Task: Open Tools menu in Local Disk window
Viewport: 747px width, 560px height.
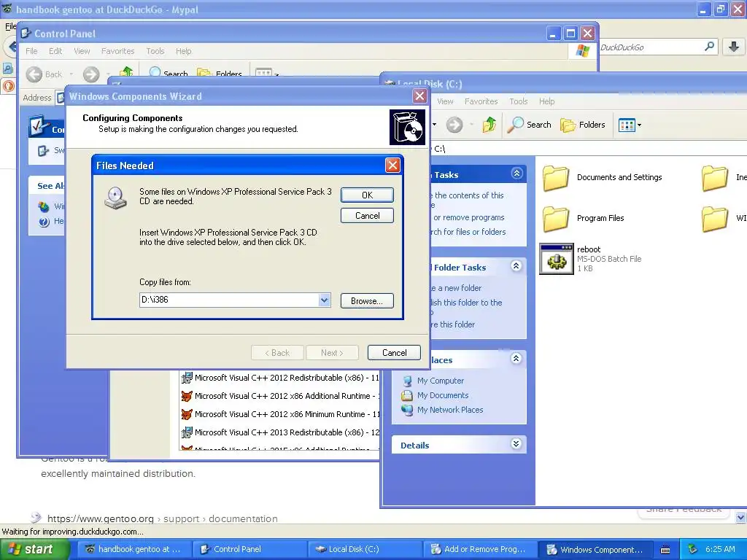Action: 519,101
